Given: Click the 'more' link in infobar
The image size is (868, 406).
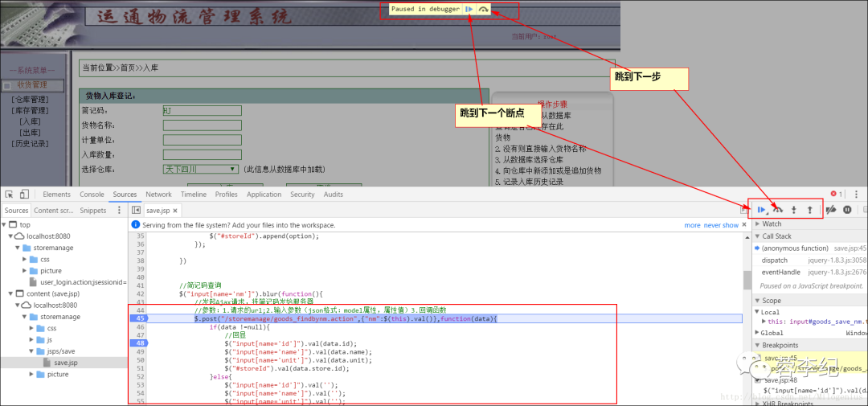Looking at the screenshot, I should tap(692, 225).
